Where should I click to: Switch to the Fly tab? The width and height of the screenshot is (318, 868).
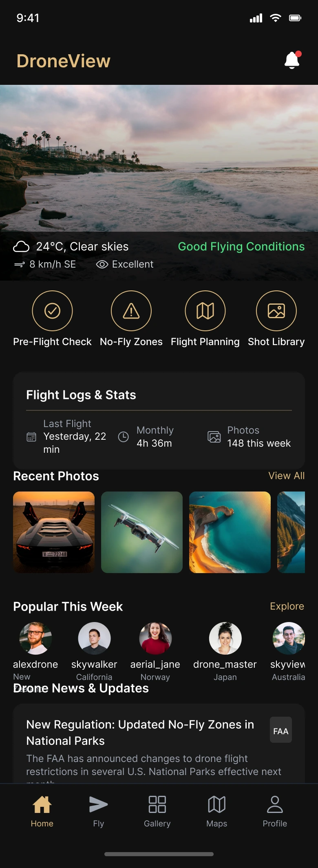tap(98, 811)
